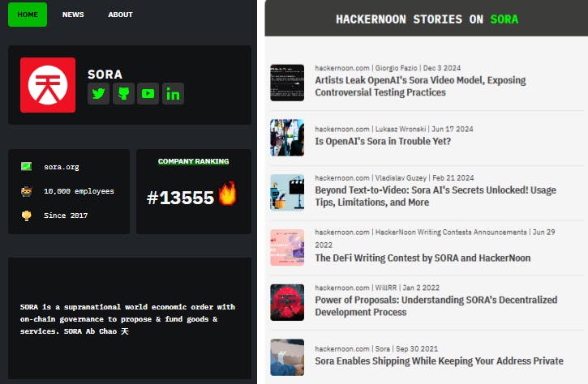
Task: Open 'Is OpenAI's Sora in Trouble Yet?' article
Action: coord(383,141)
